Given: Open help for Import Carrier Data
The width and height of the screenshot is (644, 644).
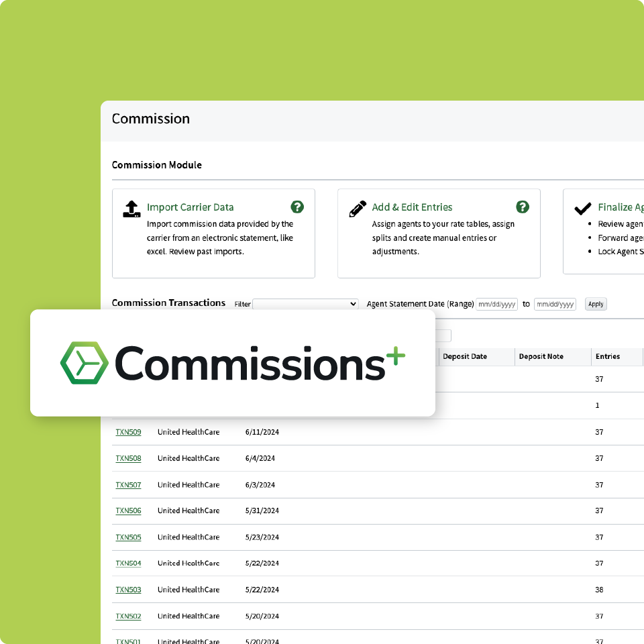Looking at the screenshot, I should click(x=297, y=207).
